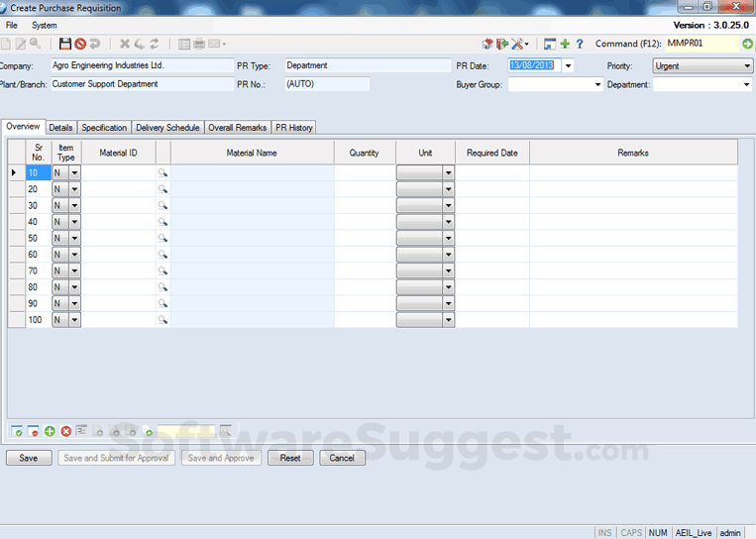The height and width of the screenshot is (539, 756).
Task: Click the Save button
Action: click(x=29, y=458)
